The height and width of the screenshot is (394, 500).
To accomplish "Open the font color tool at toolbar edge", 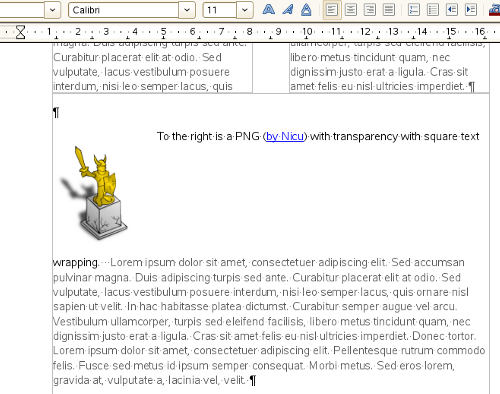I will pyautogui.click(x=494, y=10).
